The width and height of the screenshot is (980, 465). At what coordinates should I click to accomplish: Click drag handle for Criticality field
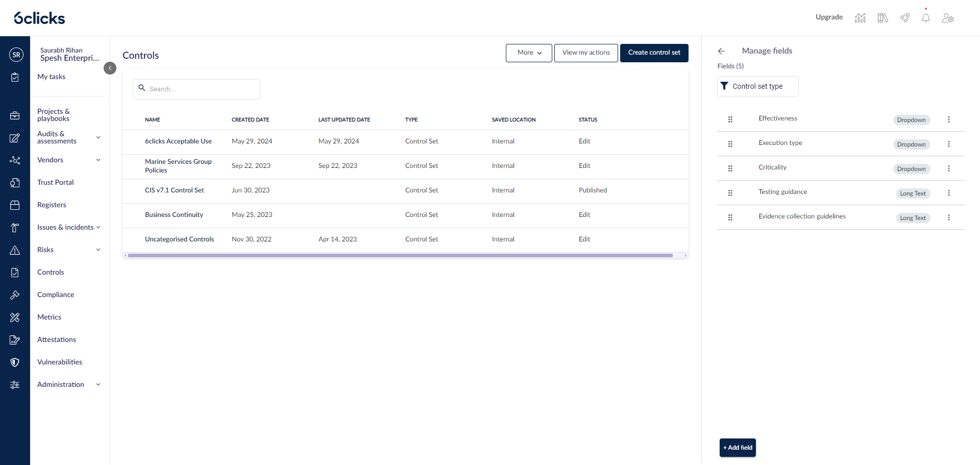730,168
